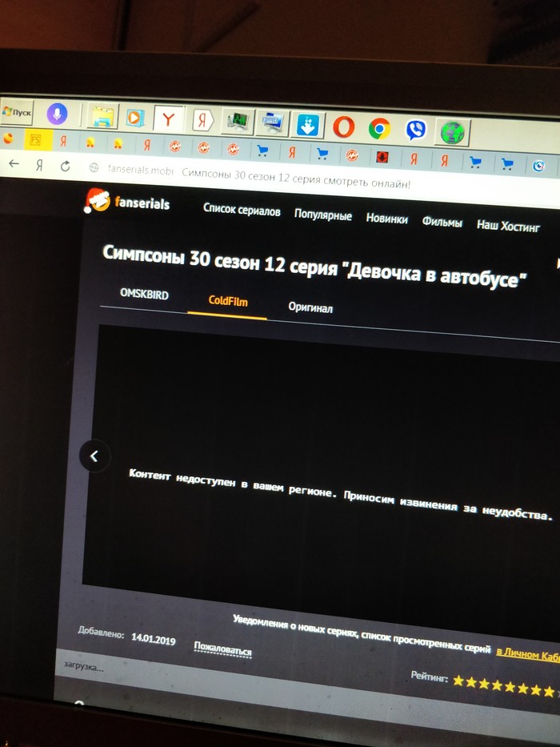Viewport: 560px width, 747px height.
Task: Open File Explorer from the taskbar
Action: 102,117
